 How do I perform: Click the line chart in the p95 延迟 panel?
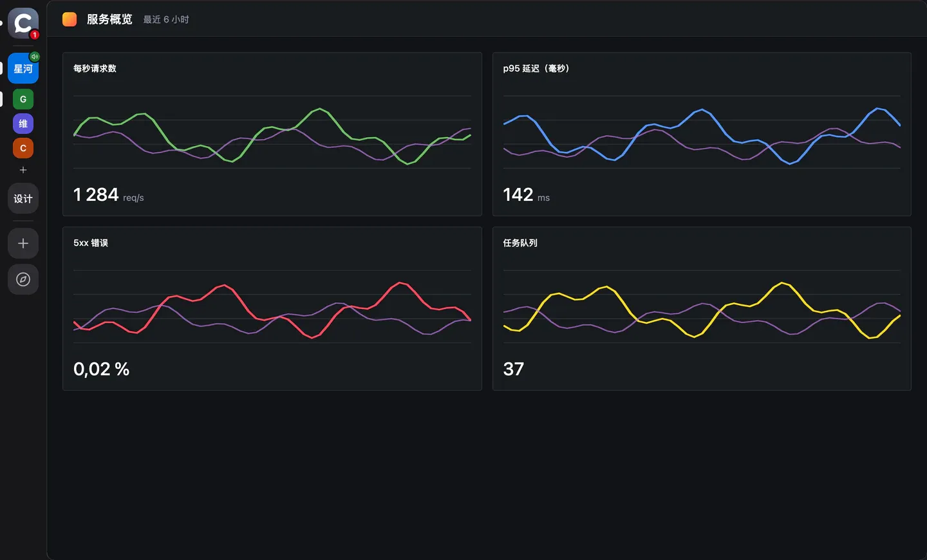point(702,133)
